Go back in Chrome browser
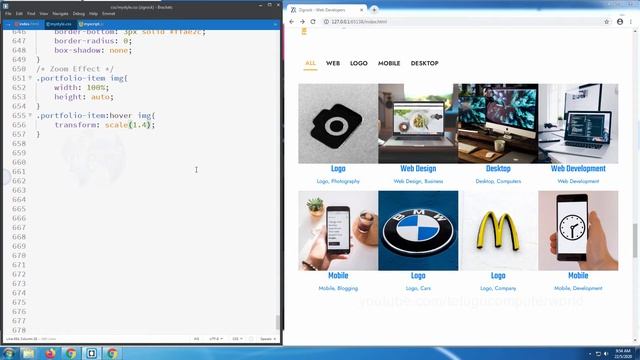The image size is (640, 360). click(291, 22)
